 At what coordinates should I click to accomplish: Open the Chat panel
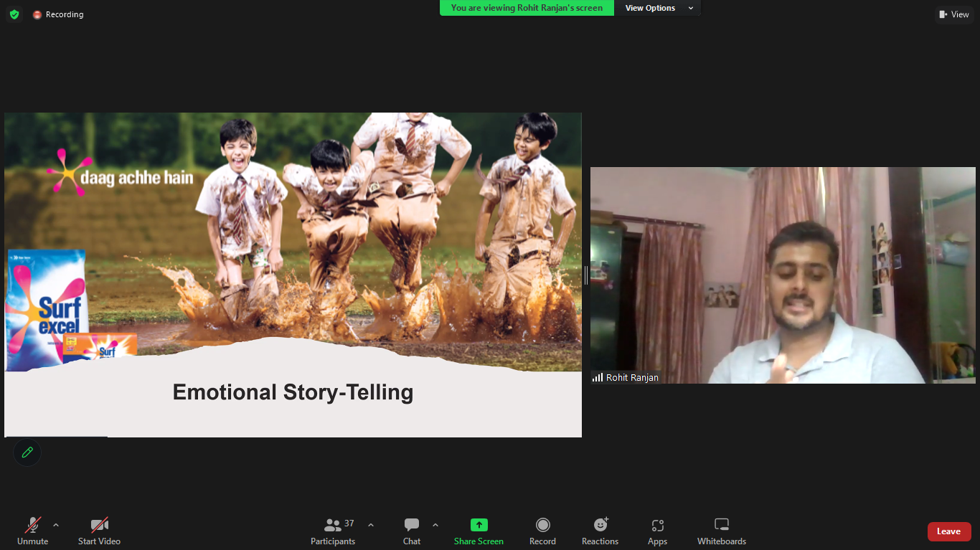pos(412,531)
